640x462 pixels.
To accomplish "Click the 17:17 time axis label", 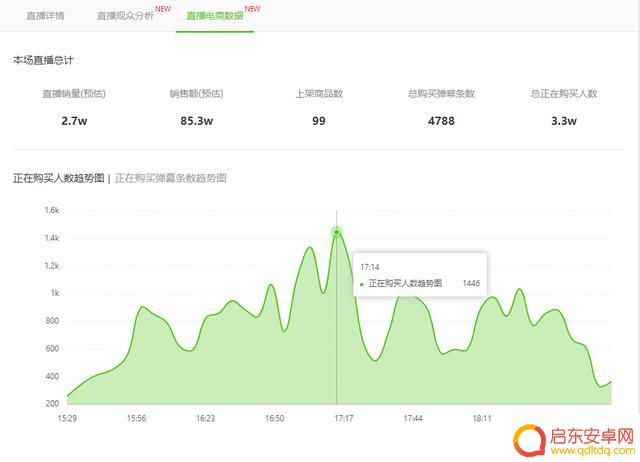I will click(x=344, y=418).
